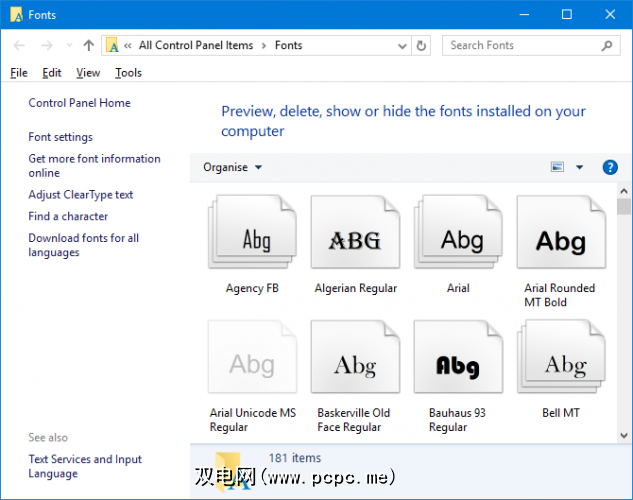Click inside the Search Fonts box

coord(520,45)
